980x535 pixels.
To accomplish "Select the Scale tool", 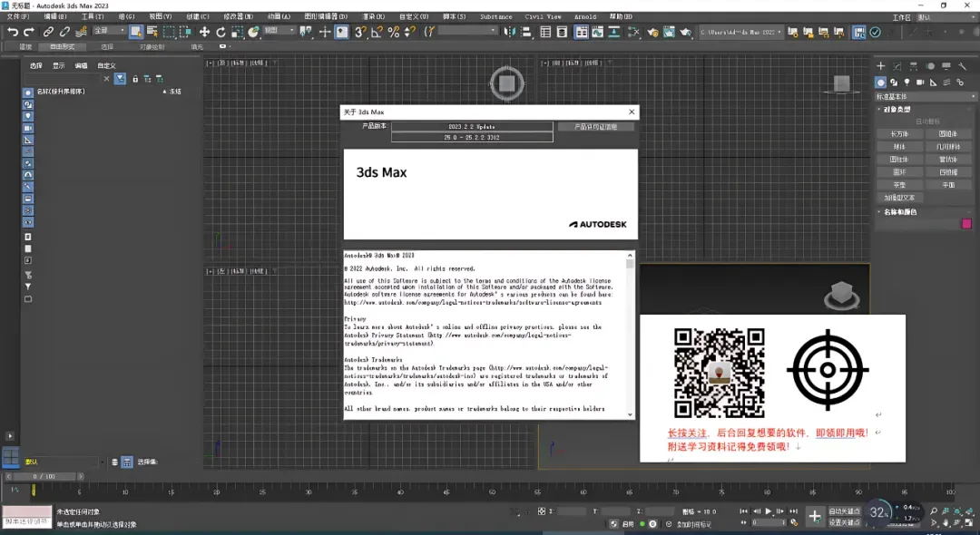I will click(237, 32).
